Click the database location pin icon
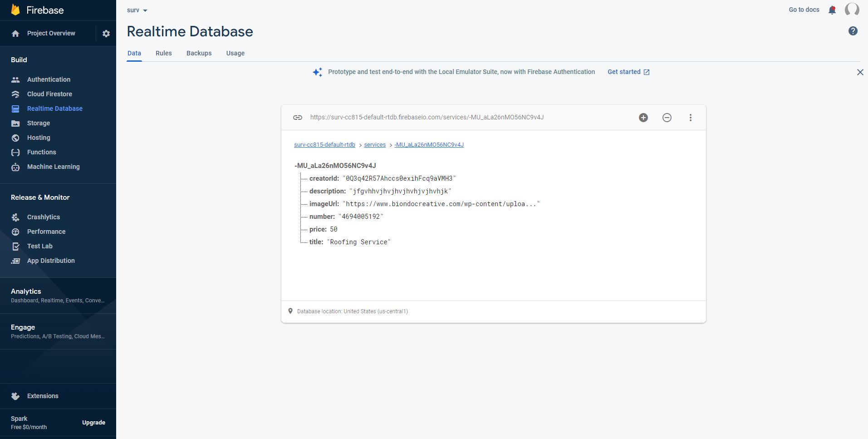The height and width of the screenshot is (439, 868). pos(290,311)
